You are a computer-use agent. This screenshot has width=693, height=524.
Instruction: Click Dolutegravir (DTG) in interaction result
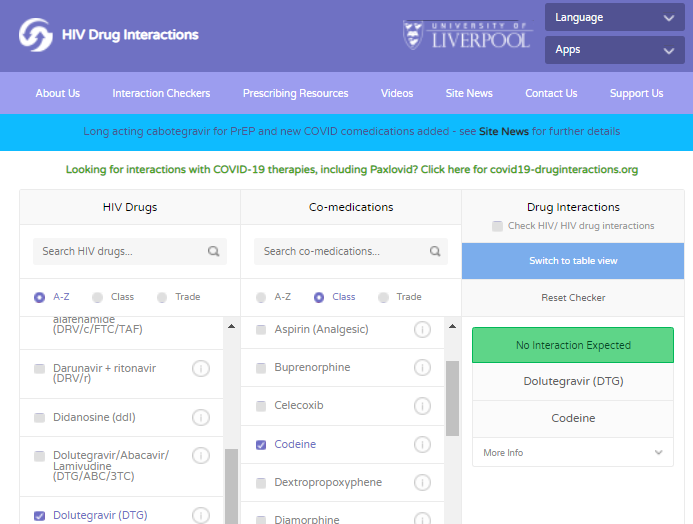[x=573, y=381]
